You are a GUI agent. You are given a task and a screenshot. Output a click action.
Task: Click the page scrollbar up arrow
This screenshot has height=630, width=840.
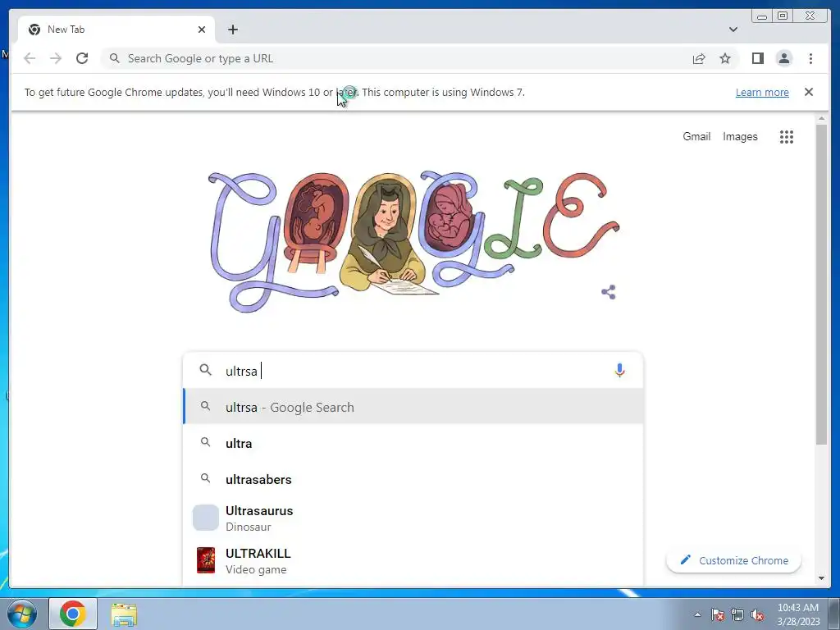(x=821, y=118)
